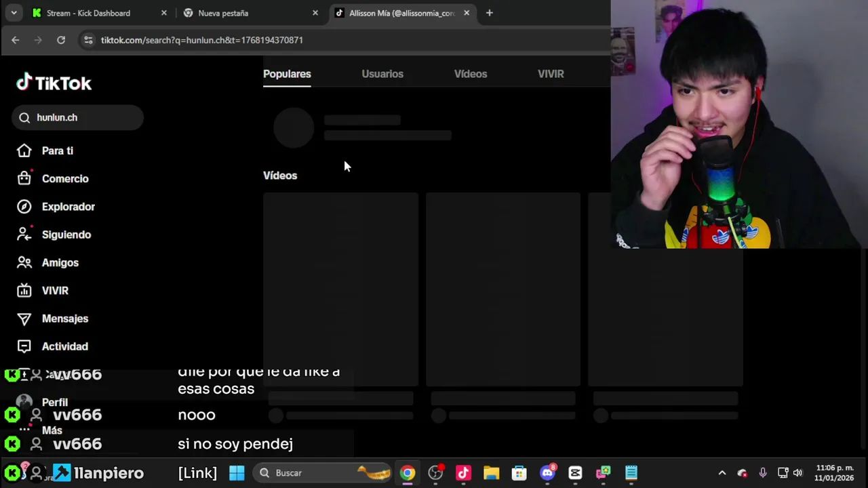Open the TikTok logo home link

pyautogui.click(x=54, y=83)
